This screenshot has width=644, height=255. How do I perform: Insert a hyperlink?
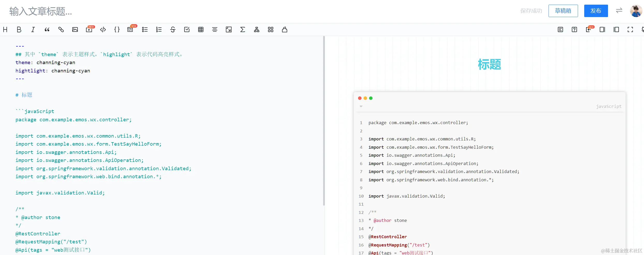point(61,29)
